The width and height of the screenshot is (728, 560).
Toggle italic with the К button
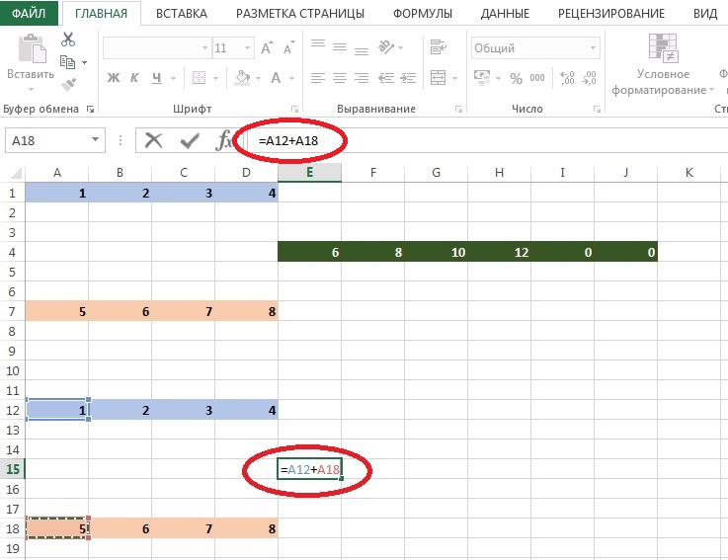(134, 77)
